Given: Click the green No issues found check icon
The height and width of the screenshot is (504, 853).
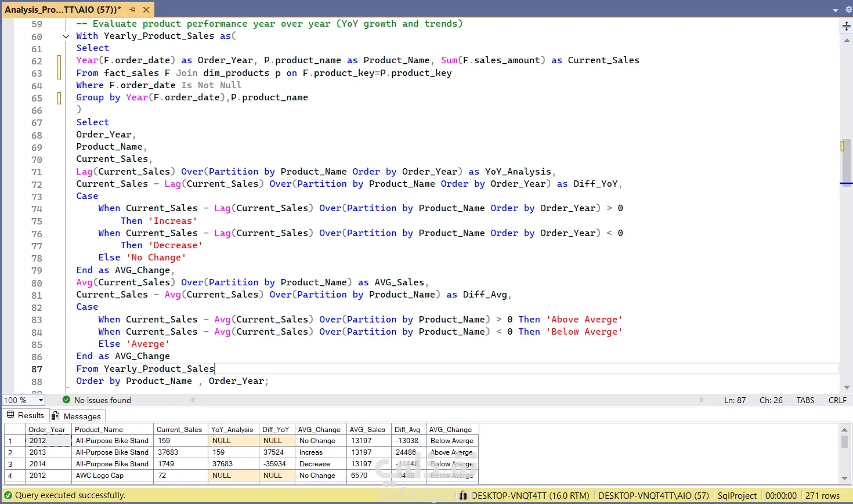Looking at the screenshot, I should pyautogui.click(x=67, y=400).
